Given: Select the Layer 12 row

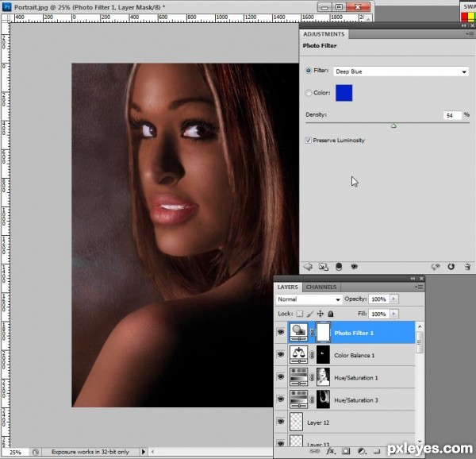Looking at the screenshot, I should pyautogui.click(x=345, y=422).
